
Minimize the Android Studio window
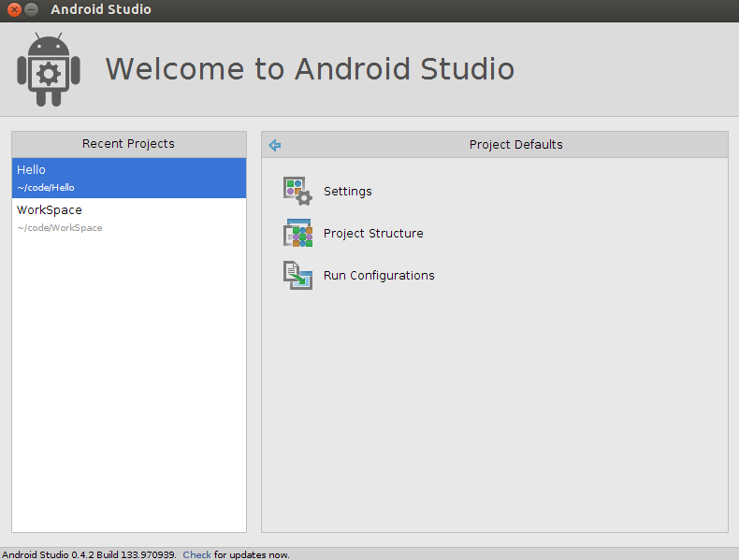coord(31,9)
